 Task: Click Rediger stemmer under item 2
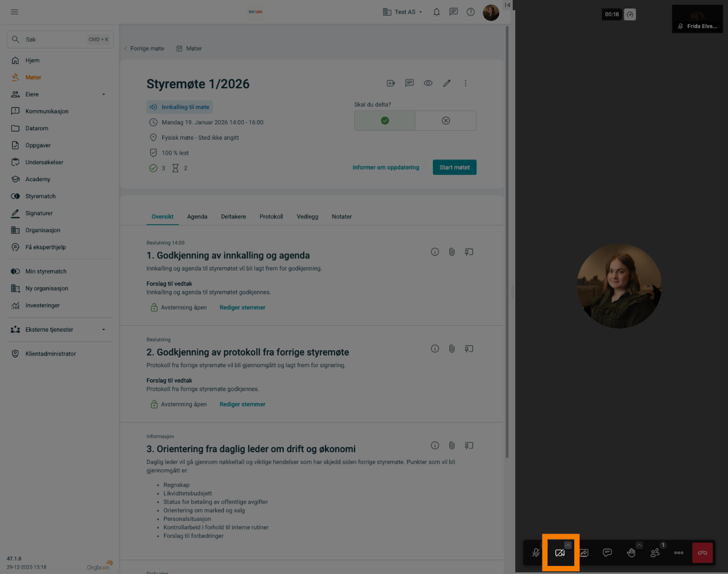(242, 404)
